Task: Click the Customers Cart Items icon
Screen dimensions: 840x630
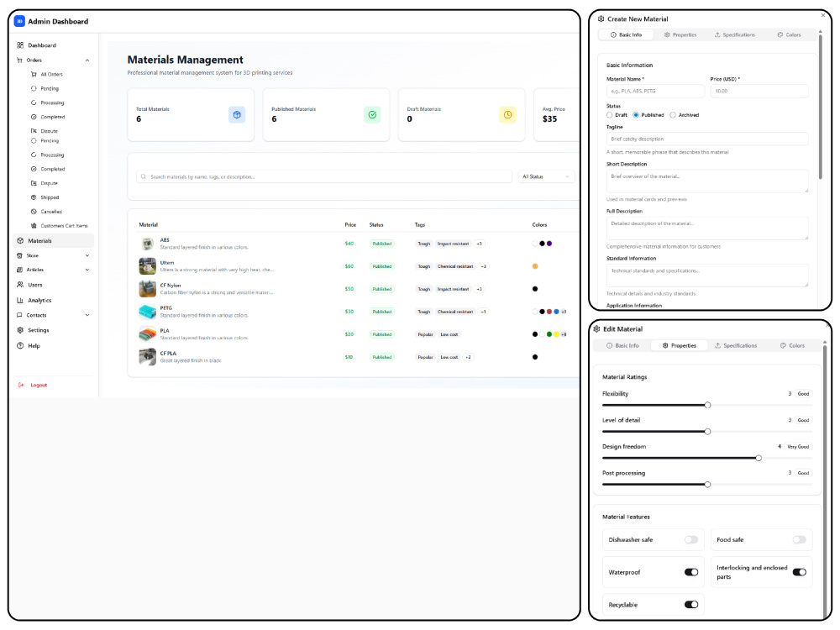Action: (34, 226)
